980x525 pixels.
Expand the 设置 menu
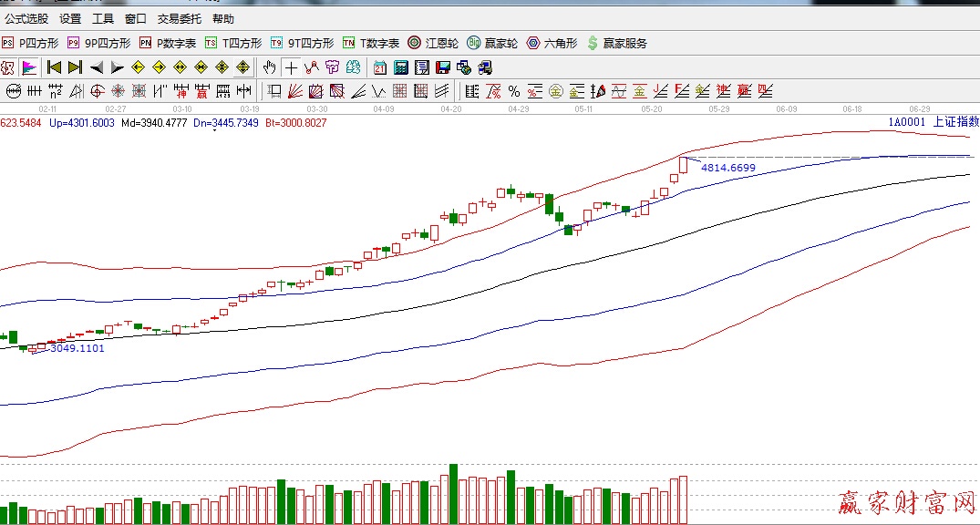(x=70, y=18)
